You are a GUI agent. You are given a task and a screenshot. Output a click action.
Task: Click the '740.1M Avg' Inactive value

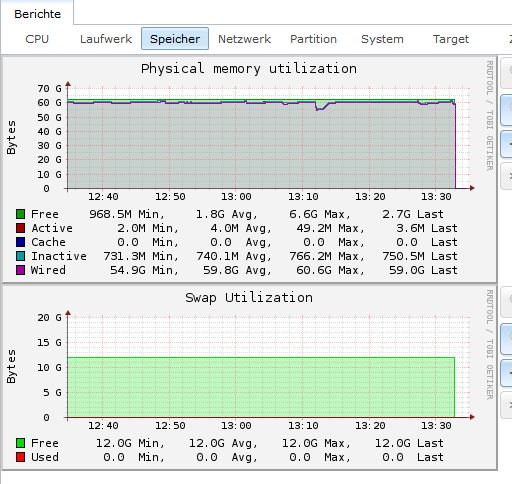(x=234, y=256)
